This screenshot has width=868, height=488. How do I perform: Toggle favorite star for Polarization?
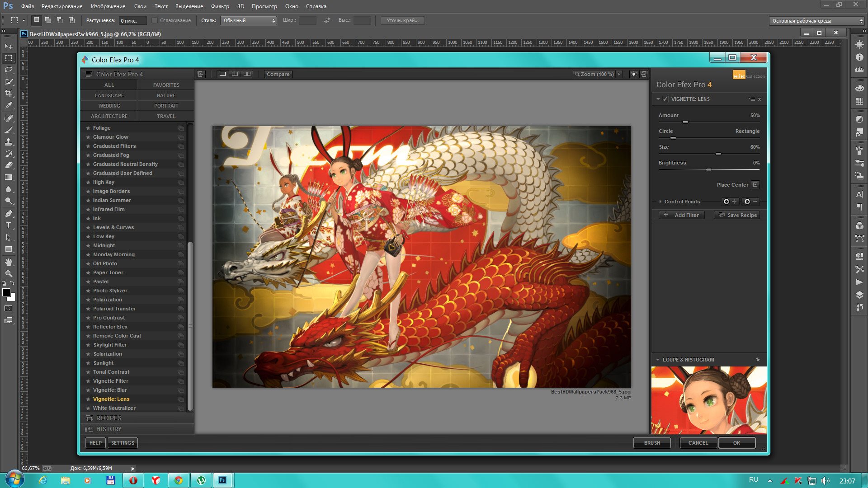pyautogui.click(x=88, y=300)
